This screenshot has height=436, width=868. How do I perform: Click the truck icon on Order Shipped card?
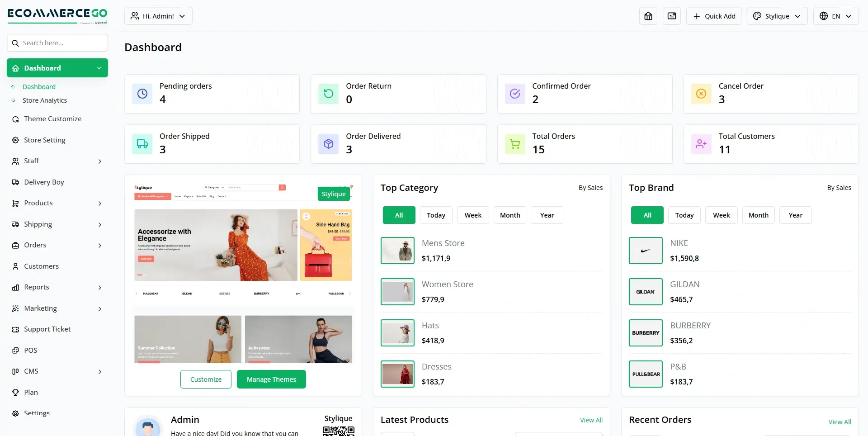pyautogui.click(x=142, y=144)
